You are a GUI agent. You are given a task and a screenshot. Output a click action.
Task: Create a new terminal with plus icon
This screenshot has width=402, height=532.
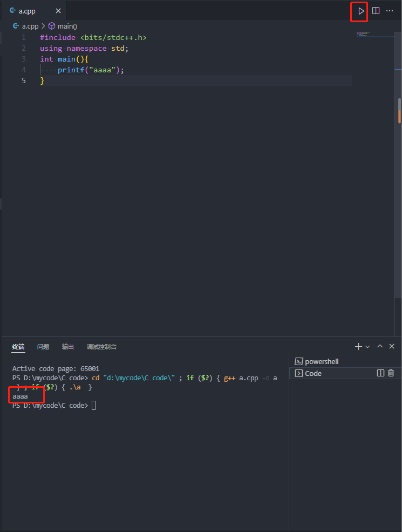358,346
